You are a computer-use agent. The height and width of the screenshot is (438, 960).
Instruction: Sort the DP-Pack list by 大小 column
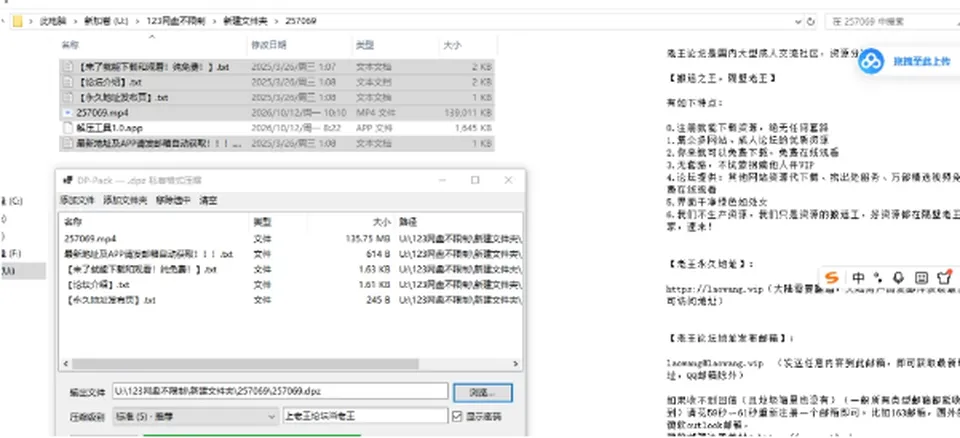382,222
